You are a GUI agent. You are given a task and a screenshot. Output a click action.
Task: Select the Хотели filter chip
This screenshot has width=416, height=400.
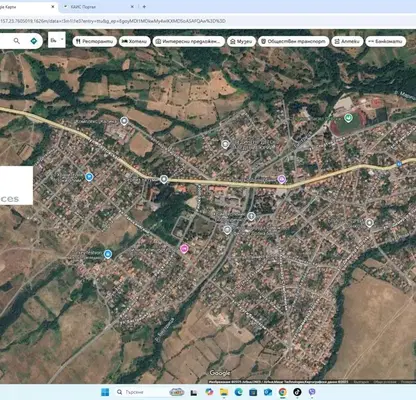tap(135, 41)
